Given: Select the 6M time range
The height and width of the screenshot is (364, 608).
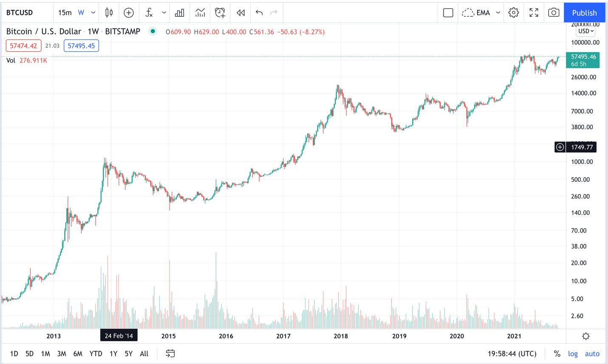Looking at the screenshot, I should (78, 353).
